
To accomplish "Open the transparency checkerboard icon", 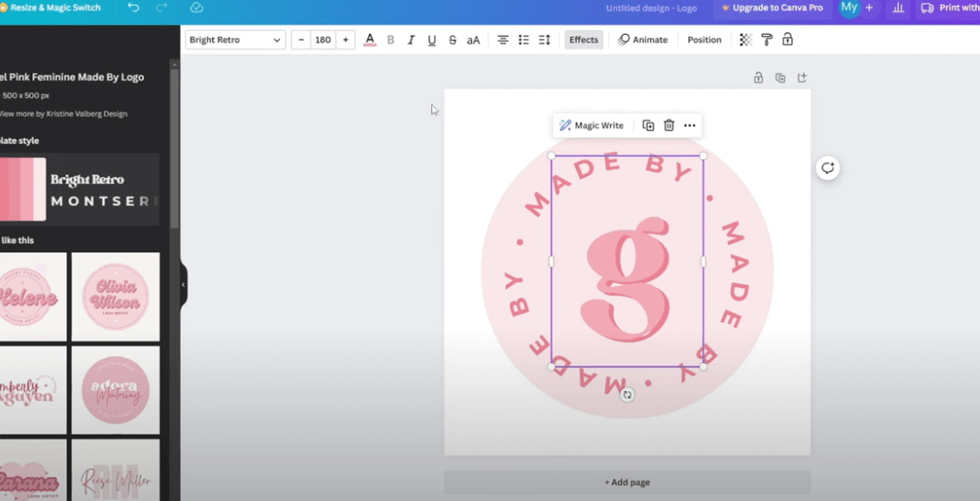I will tap(745, 40).
